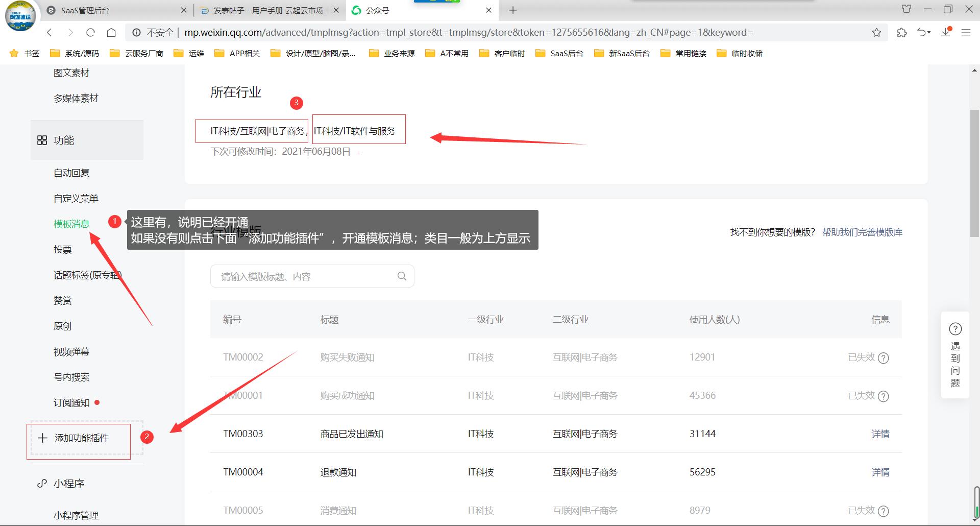Open 详情 for 退款通知

pyautogui.click(x=880, y=472)
